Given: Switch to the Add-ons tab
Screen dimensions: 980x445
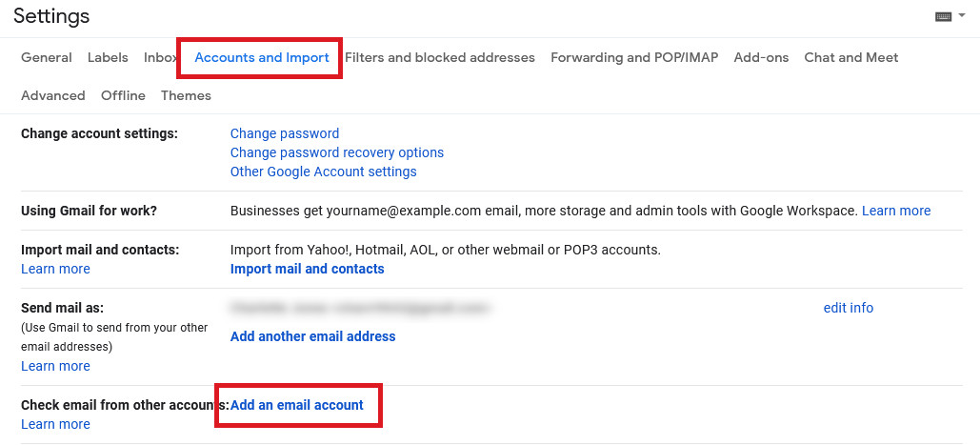Looking at the screenshot, I should point(761,57).
